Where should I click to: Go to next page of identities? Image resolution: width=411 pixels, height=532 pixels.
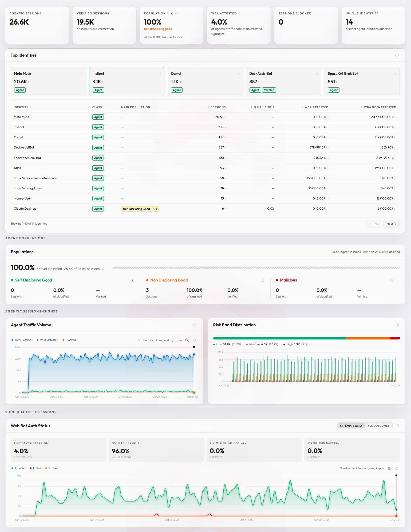(x=392, y=224)
